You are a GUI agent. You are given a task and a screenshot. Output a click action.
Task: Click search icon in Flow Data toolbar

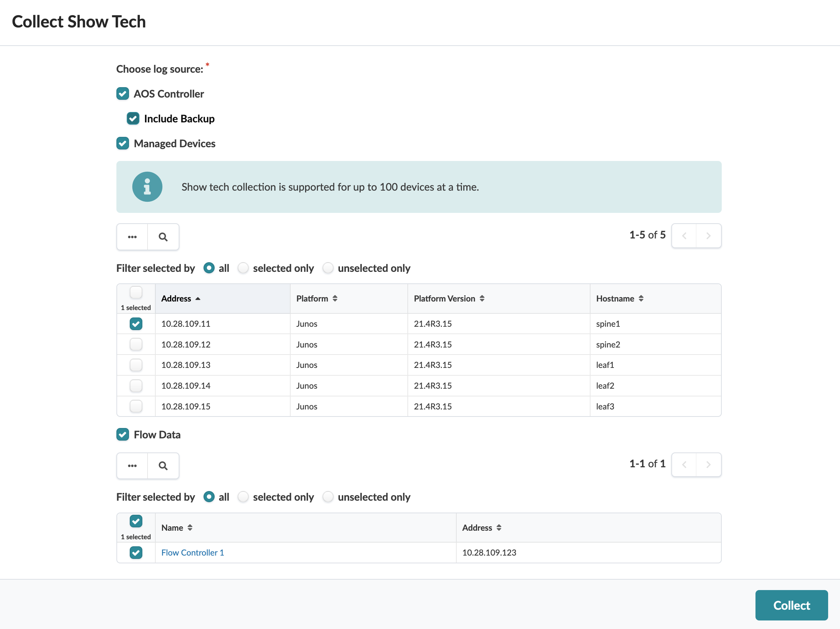click(163, 465)
